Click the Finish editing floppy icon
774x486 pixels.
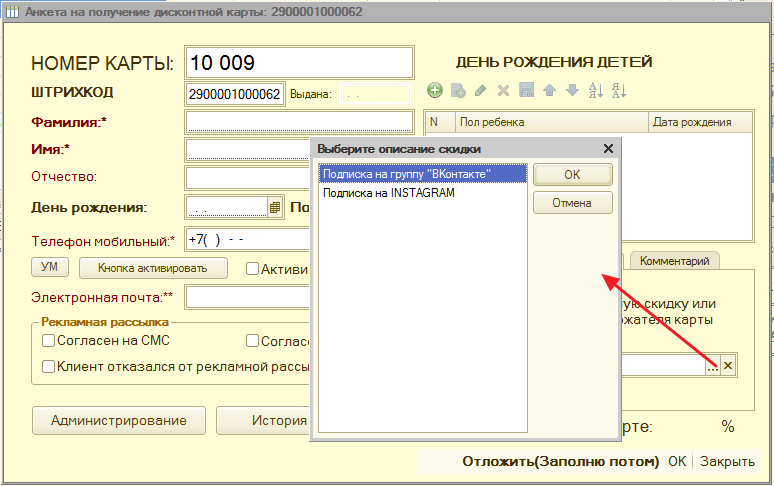coord(526,90)
